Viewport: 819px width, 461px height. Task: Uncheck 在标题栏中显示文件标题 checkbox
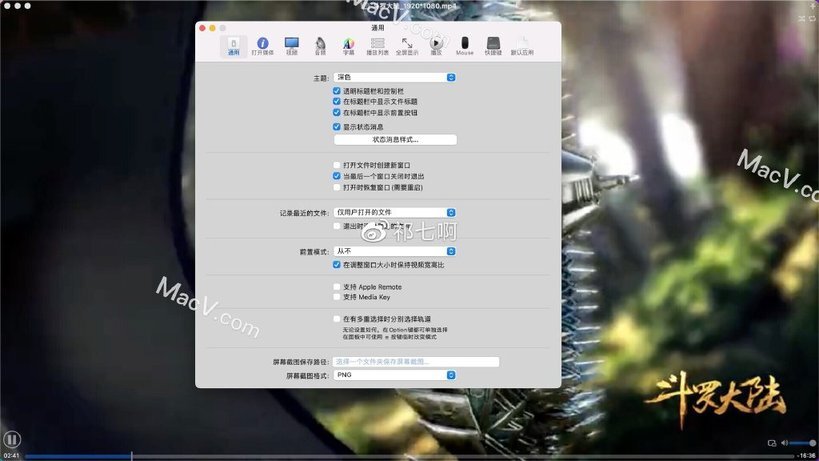(x=336, y=101)
